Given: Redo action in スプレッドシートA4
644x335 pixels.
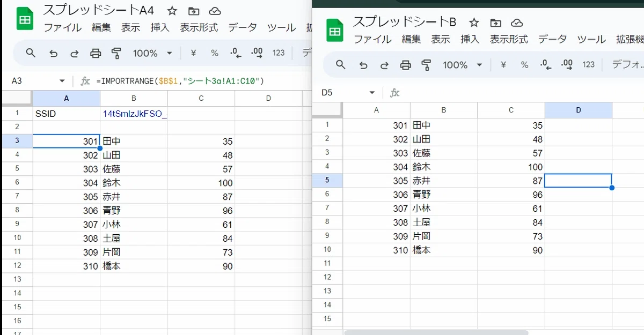Looking at the screenshot, I should [x=74, y=53].
